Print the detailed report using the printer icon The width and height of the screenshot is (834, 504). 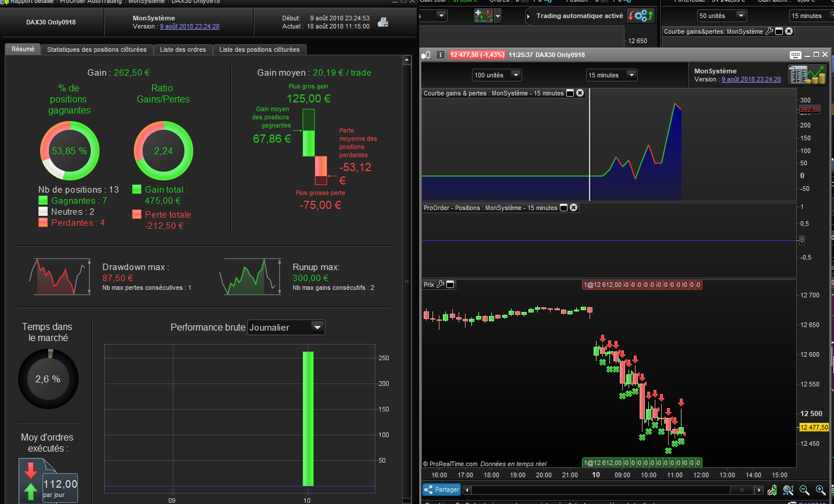383,23
